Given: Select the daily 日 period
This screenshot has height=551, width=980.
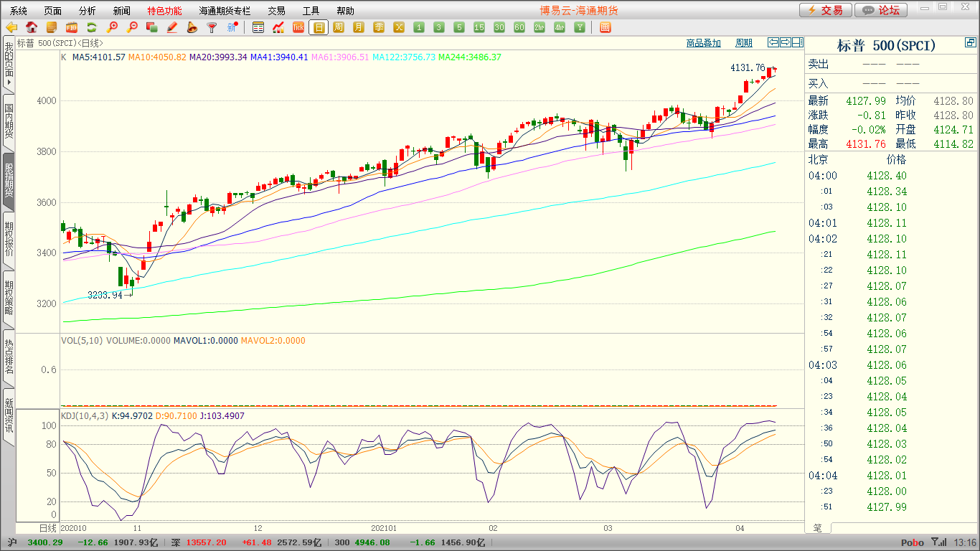Looking at the screenshot, I should click(x=319, y=27).
